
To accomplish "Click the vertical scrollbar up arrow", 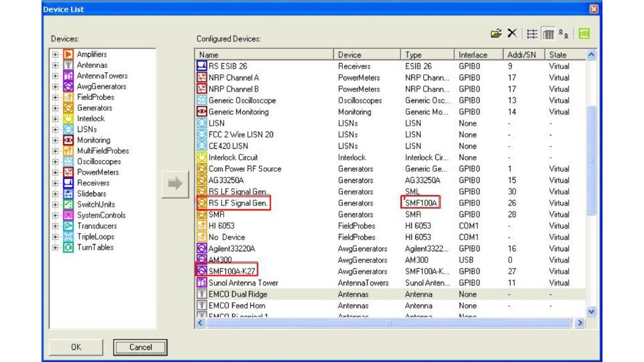I will (591, 55).
